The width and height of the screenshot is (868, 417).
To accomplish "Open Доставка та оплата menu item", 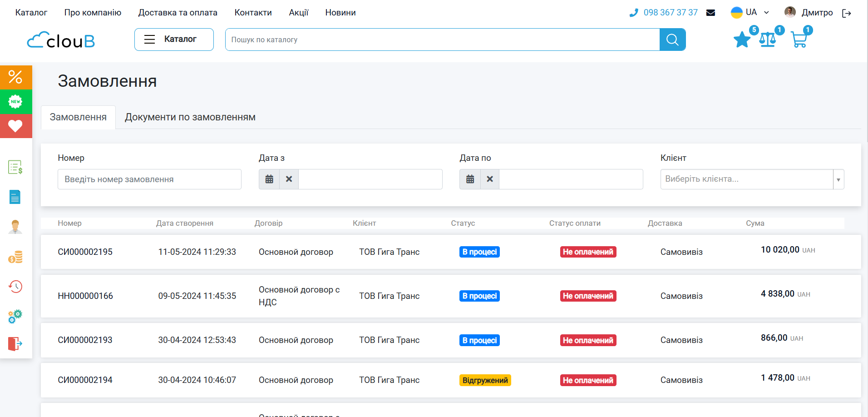I will pos(178,13).
